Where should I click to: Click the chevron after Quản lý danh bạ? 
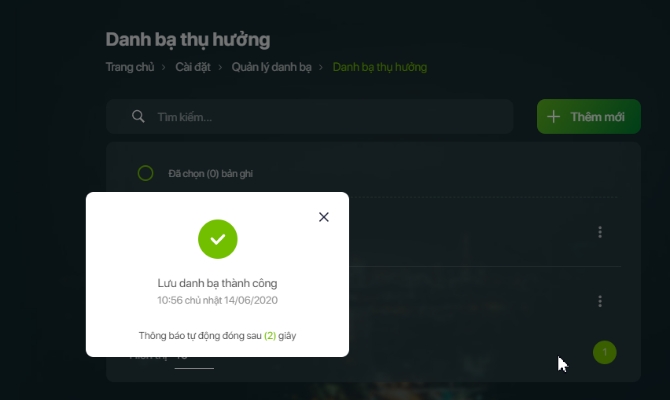321,68
